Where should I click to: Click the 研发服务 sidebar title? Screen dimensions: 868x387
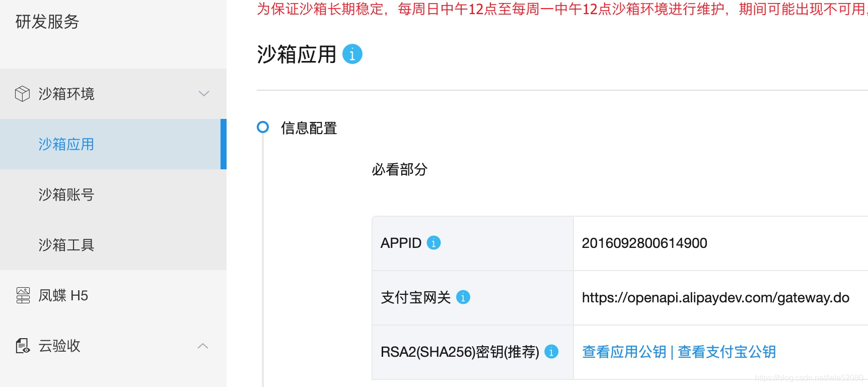[47, 22]
